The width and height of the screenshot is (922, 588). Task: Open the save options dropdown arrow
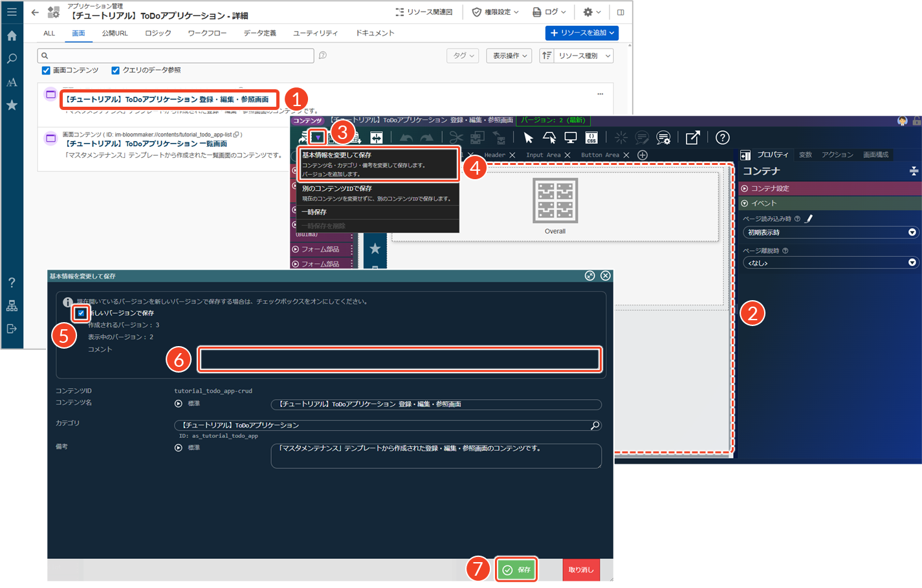(x=318, y=137)
